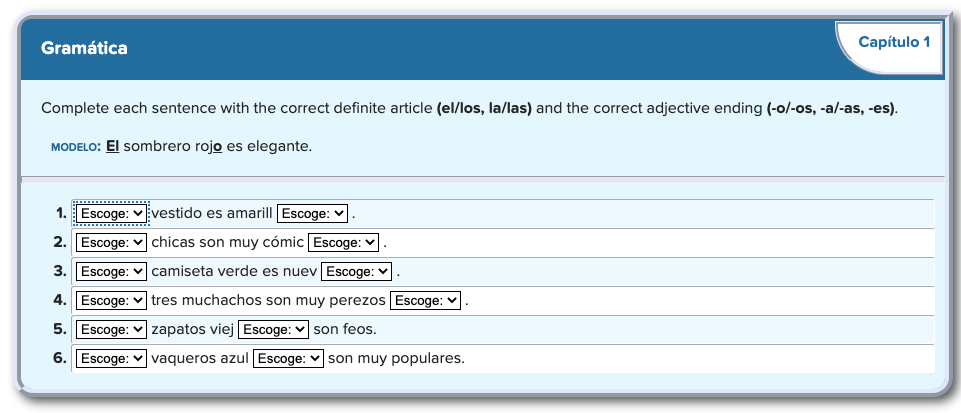Open article dropdown before 'vestido es amarill'
The width and height of the screenshot is (961, 413).
point(111,213)
